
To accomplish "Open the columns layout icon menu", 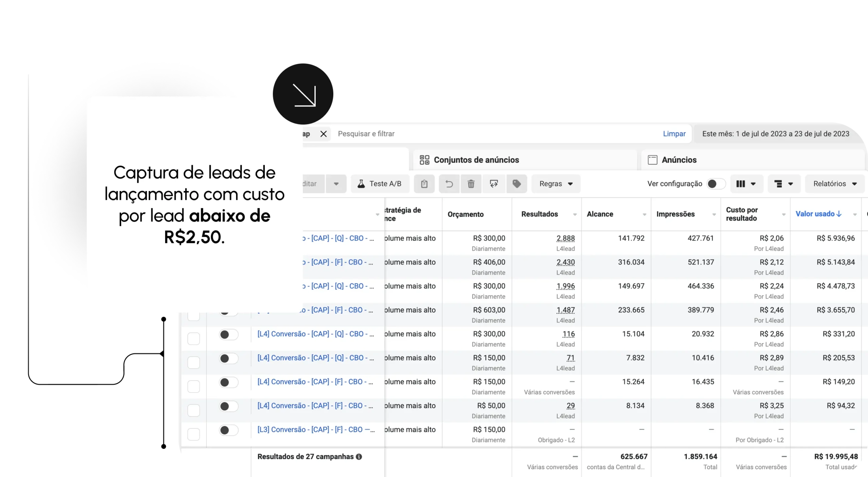I will [746, 184].
